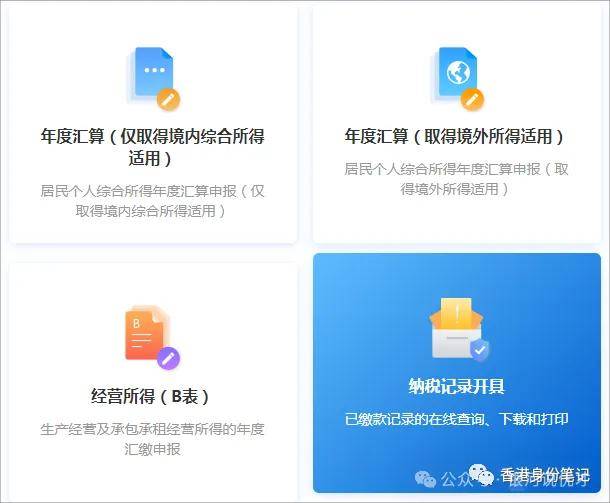Click the orange pencil badge on the domestic settlement icon

[168, 100]
